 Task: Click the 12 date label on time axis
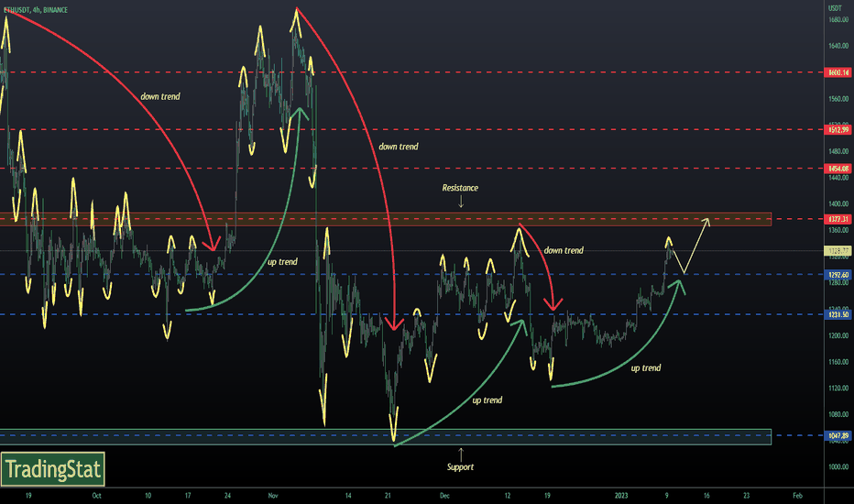[508, 496]
